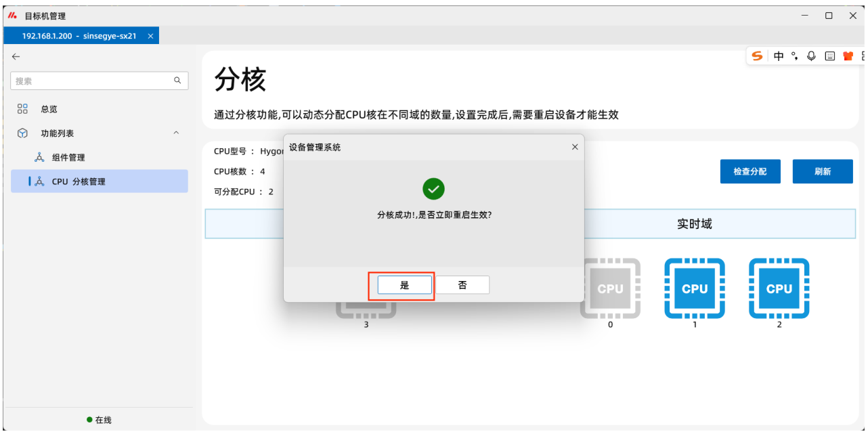The image size is (868, 432).
Task: Click the 功能列表 cube icon
Action: (22, 133)
